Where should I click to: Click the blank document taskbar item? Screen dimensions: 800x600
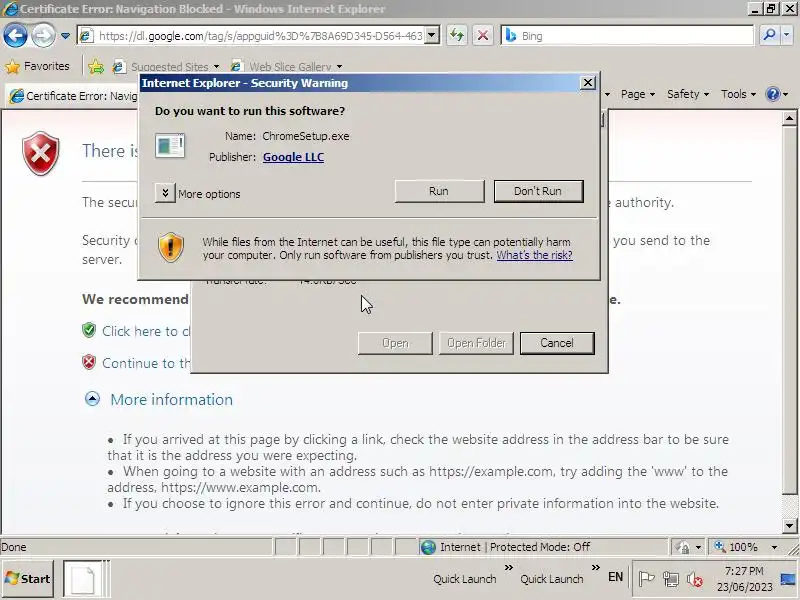(x=83, y=579)
